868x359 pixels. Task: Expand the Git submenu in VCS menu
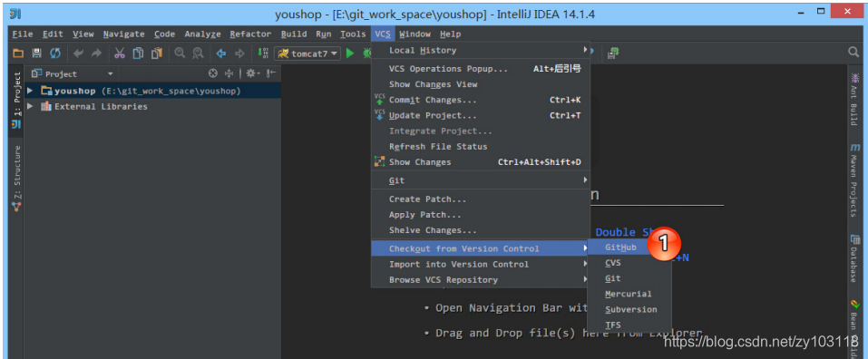[x=481, y=180]
